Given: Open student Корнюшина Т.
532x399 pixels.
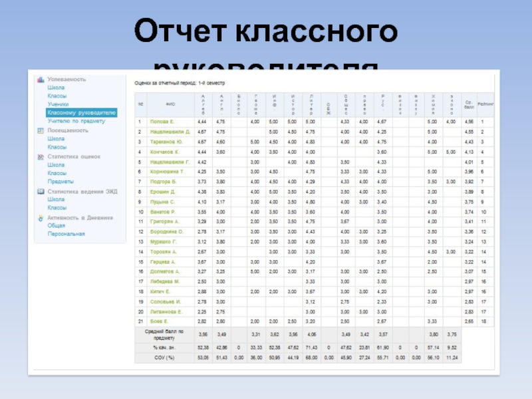Looking at the screenshot, I should click(x=168, y=172).
